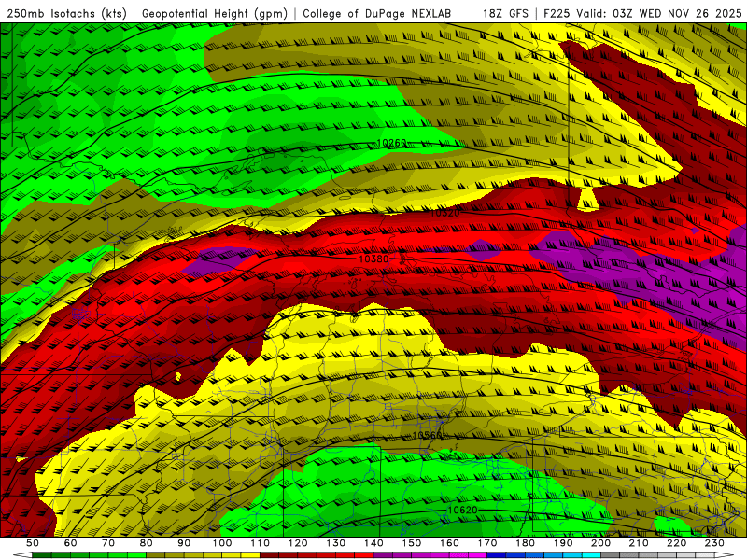Click the 200 value on the color scale
747x560 pixels.
(601, 543)
